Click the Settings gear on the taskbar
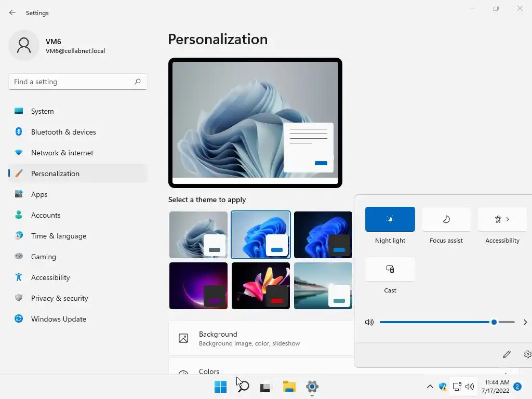Viewport: 532px width, 399px height. click(312, 387)
